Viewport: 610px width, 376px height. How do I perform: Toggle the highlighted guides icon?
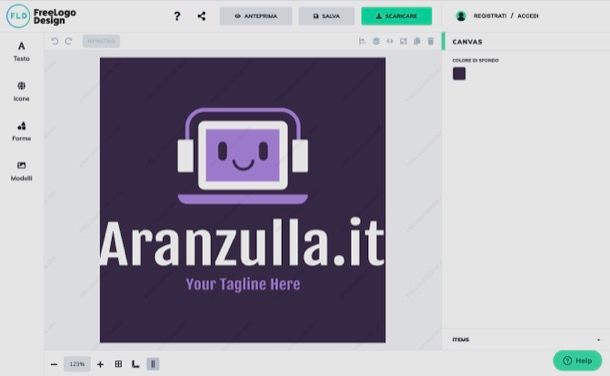tap(153, 364)
